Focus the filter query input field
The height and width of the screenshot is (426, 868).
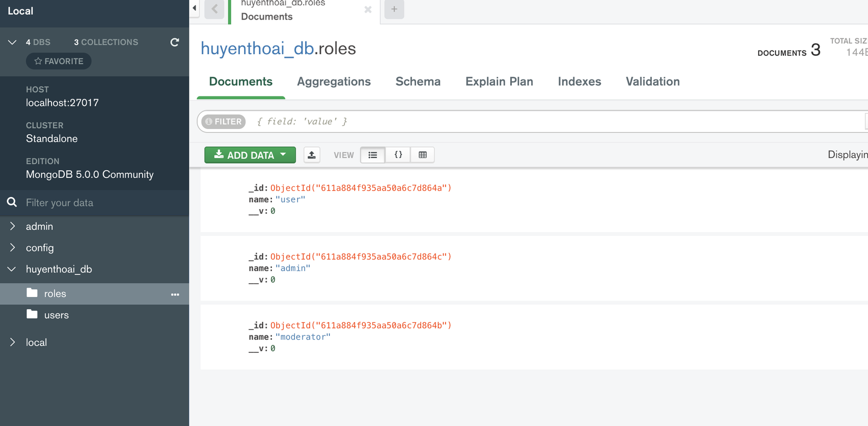526,122
